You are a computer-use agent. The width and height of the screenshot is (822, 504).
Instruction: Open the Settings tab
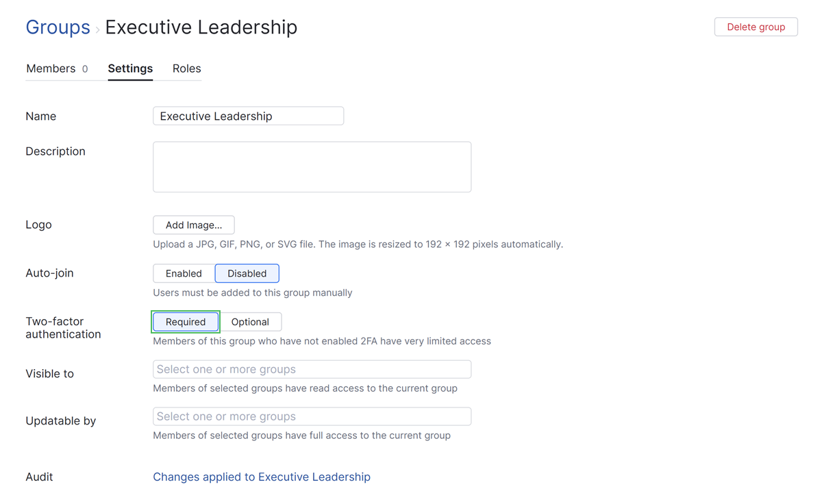[x=130, y=68]
